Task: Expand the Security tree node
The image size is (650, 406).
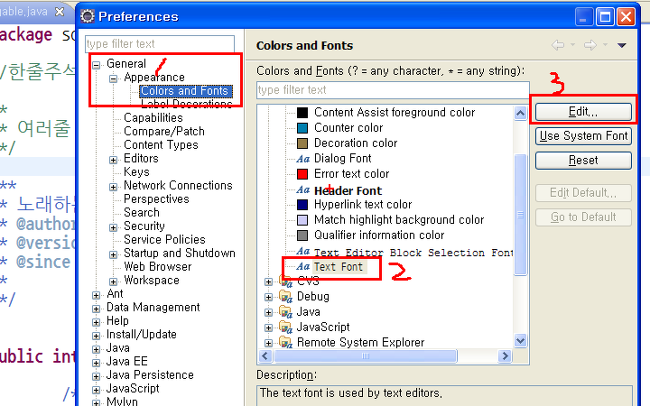Action: [113, 227]
